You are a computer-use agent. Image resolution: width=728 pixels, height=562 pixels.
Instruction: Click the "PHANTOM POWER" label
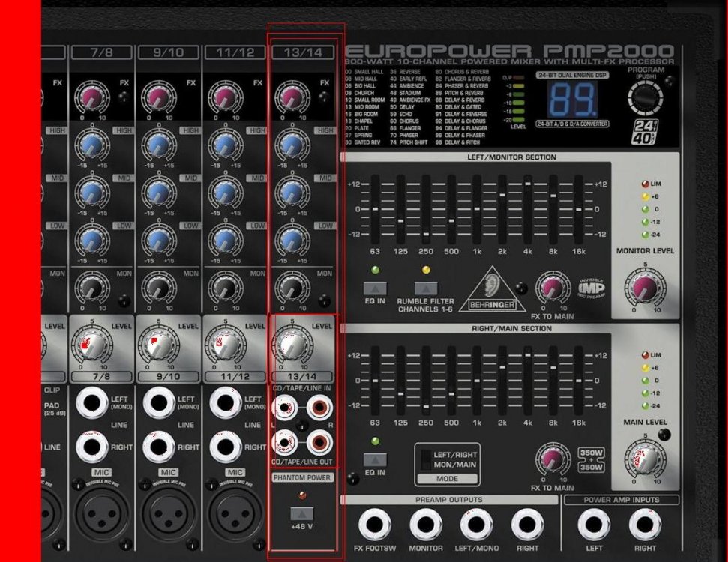302,477
